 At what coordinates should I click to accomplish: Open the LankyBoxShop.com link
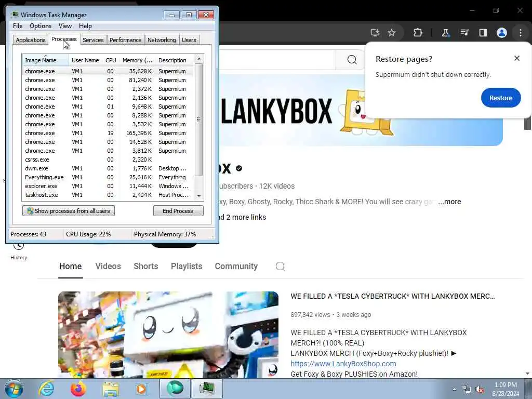point(343,364)
